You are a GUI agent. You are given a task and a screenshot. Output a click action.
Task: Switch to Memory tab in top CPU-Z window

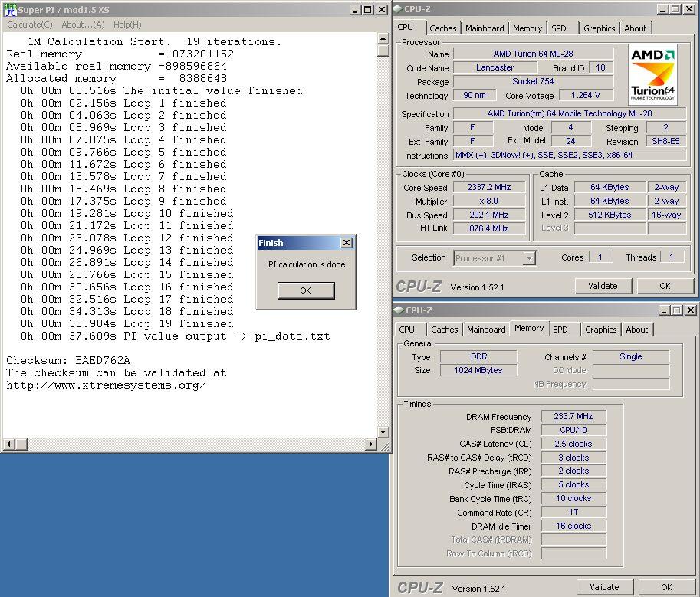pyautogui.click(x=527, y=28)
